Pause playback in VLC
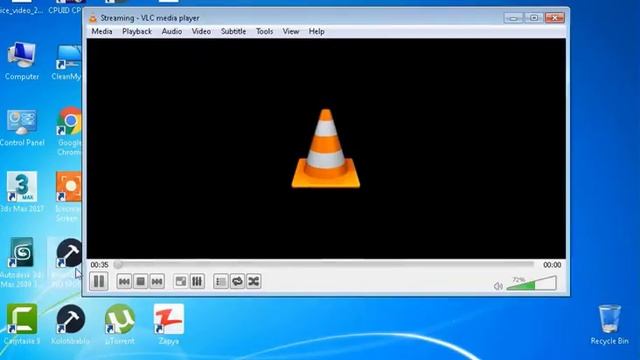The image size is (640, 360). click(x=99, y=281)
